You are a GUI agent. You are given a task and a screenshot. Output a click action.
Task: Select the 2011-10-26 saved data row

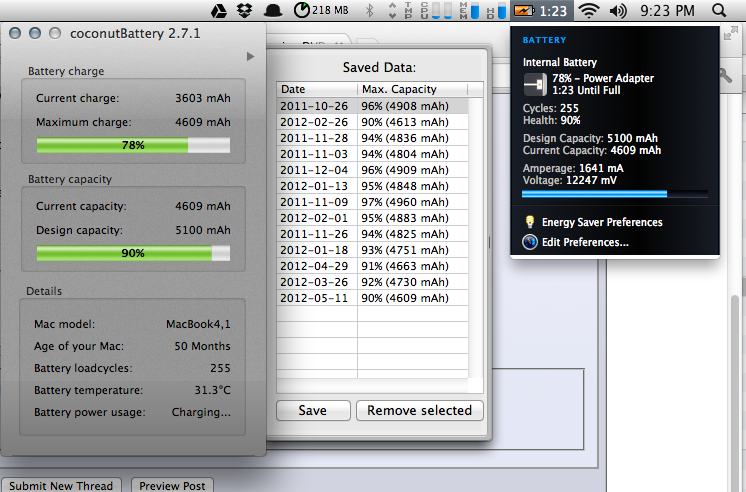(x=373, y=106)
